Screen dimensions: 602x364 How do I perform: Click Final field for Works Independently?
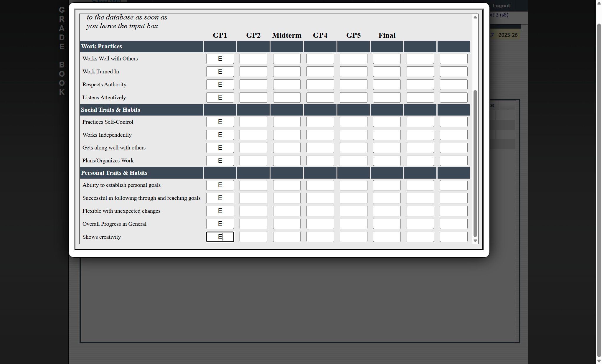(387, 135)
